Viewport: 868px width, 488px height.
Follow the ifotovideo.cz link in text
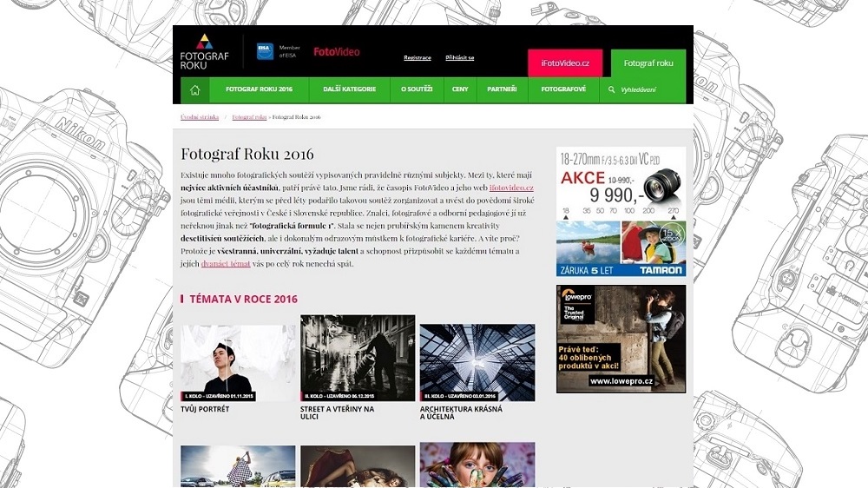click(x=511, y=188)
